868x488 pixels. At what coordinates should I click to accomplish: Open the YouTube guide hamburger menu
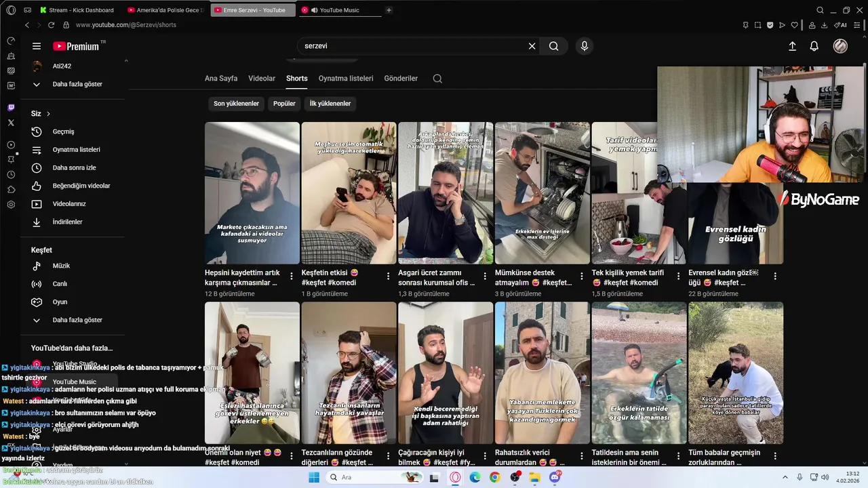point(37,46)
